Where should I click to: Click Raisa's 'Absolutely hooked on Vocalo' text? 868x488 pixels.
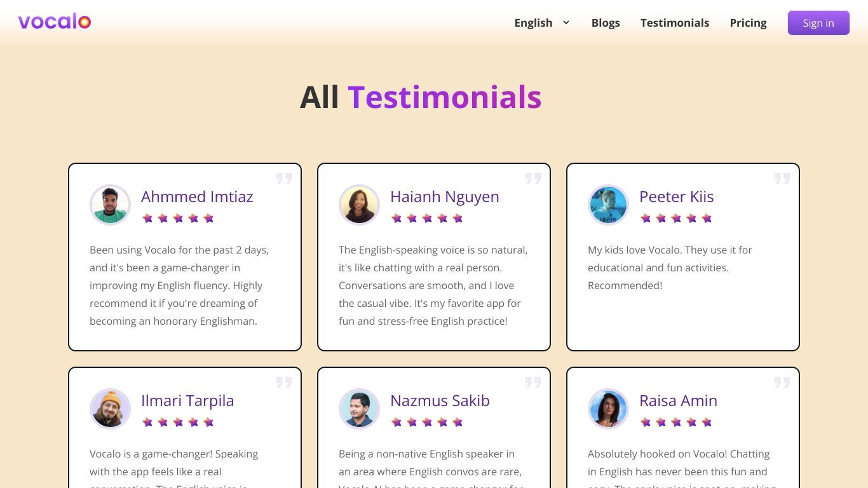point(682,467)
